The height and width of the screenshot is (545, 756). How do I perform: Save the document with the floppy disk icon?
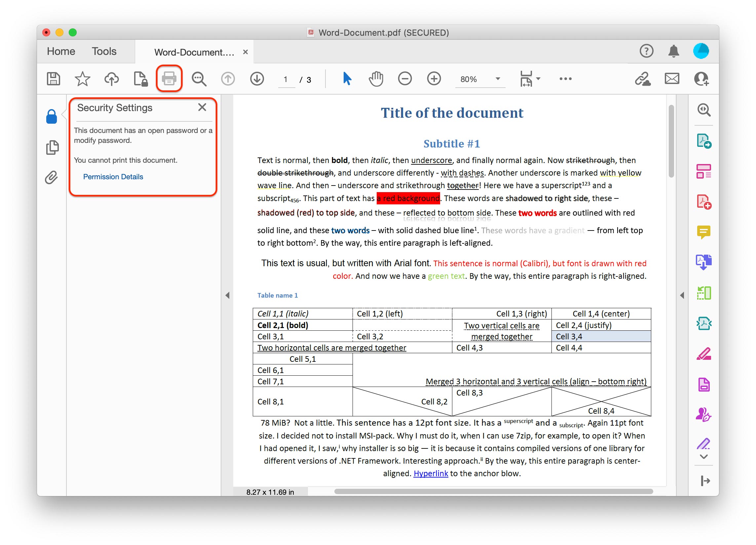tap(53, 79)
